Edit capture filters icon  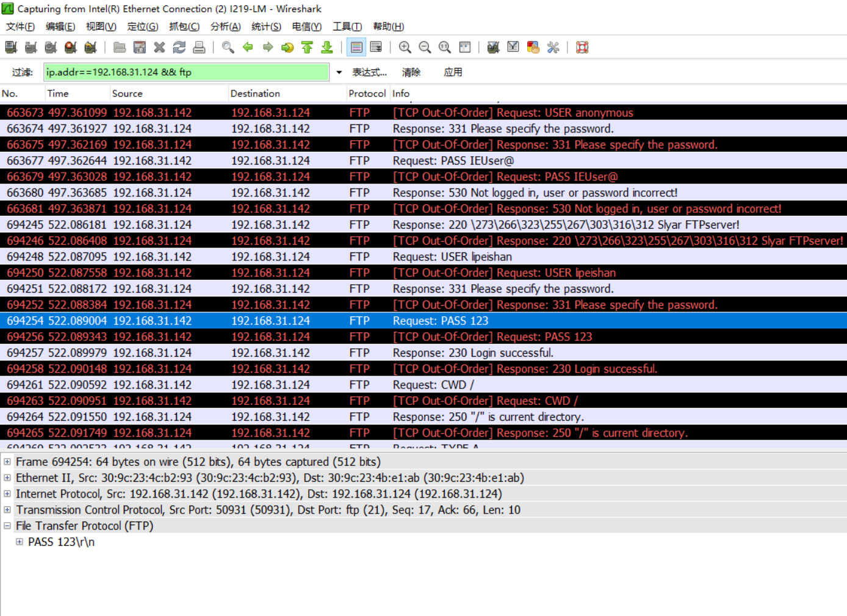[x=493, y=48]
